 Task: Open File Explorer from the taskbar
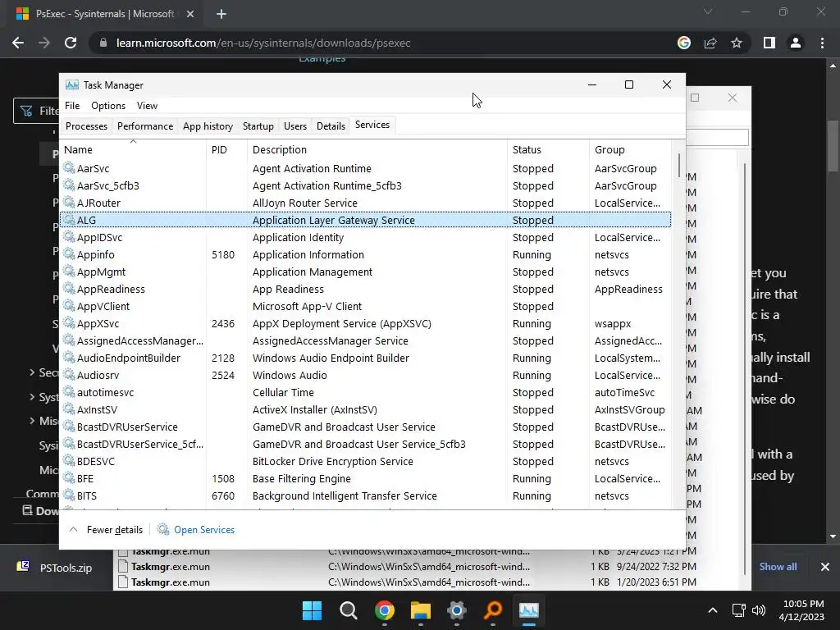[x=421, y=610]
